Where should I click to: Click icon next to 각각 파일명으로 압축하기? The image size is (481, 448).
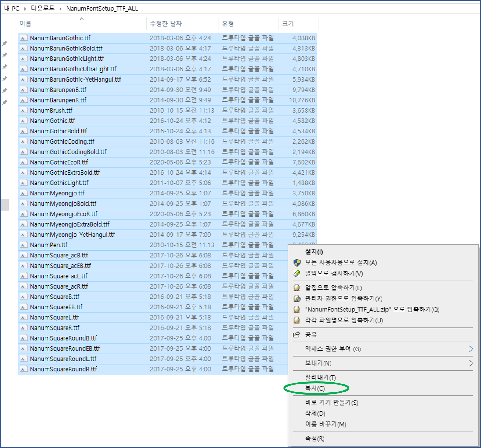297,320
